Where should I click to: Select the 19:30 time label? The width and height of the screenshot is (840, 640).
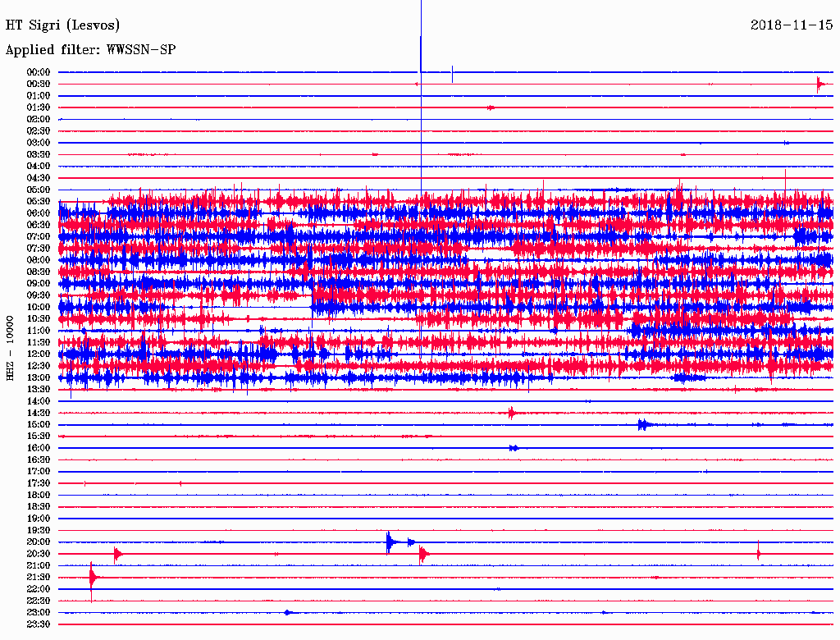pos(39,531)
